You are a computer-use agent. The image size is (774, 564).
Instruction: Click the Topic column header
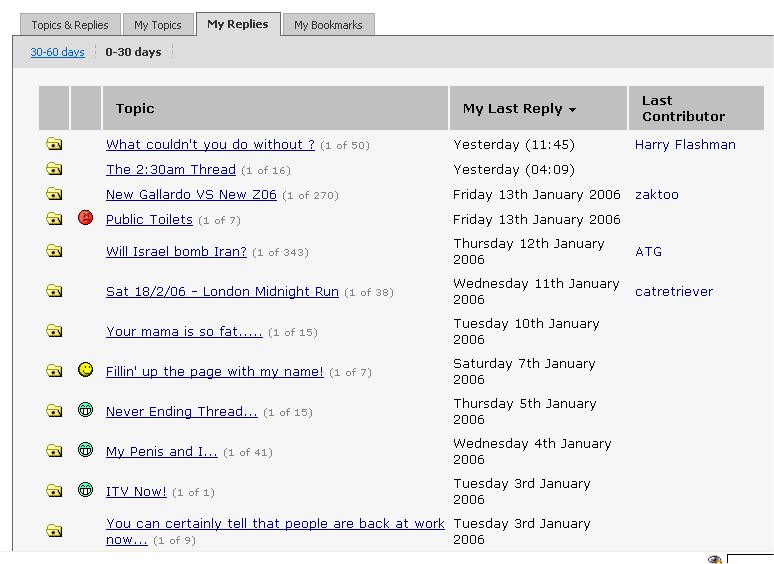point(135,109)
